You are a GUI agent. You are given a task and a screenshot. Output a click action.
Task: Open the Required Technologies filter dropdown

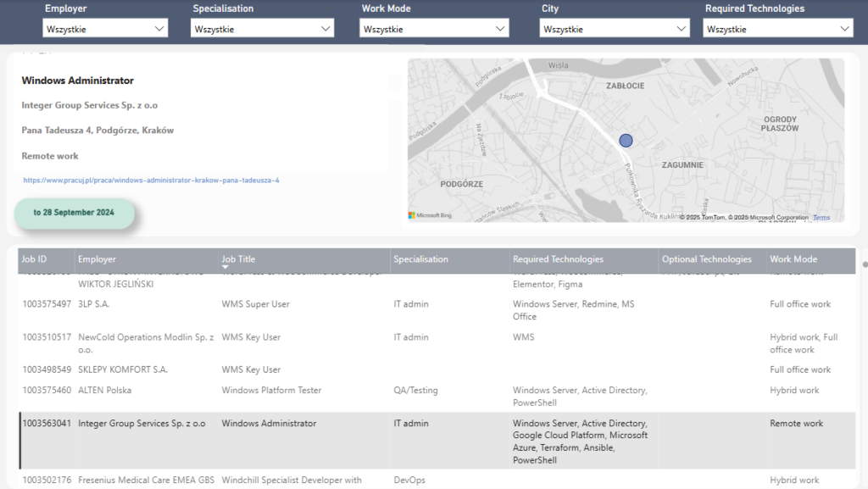(x=777, y=29)
